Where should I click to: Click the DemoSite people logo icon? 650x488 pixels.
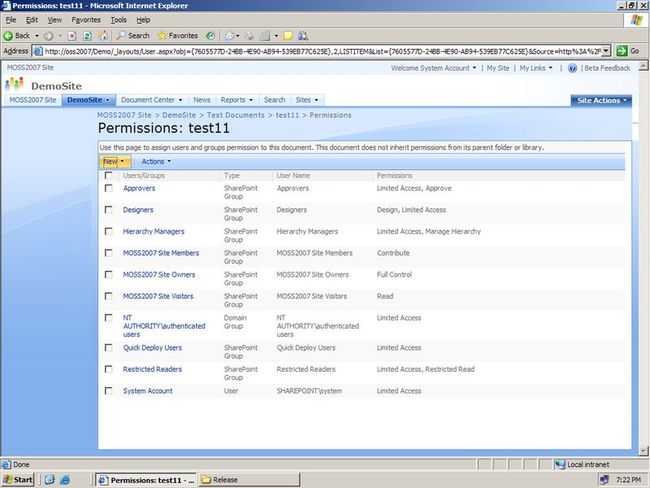point(15,84)
